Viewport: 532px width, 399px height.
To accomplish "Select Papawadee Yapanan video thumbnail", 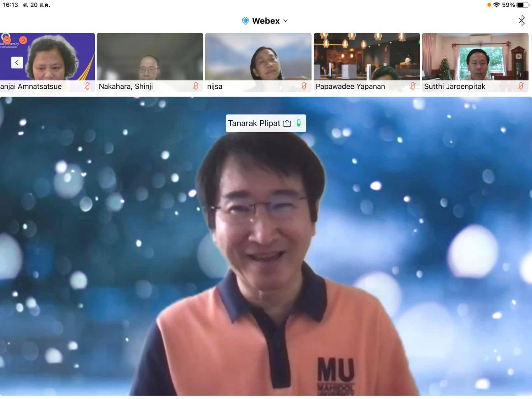I will pyautogui.click(x=367, y=62).
